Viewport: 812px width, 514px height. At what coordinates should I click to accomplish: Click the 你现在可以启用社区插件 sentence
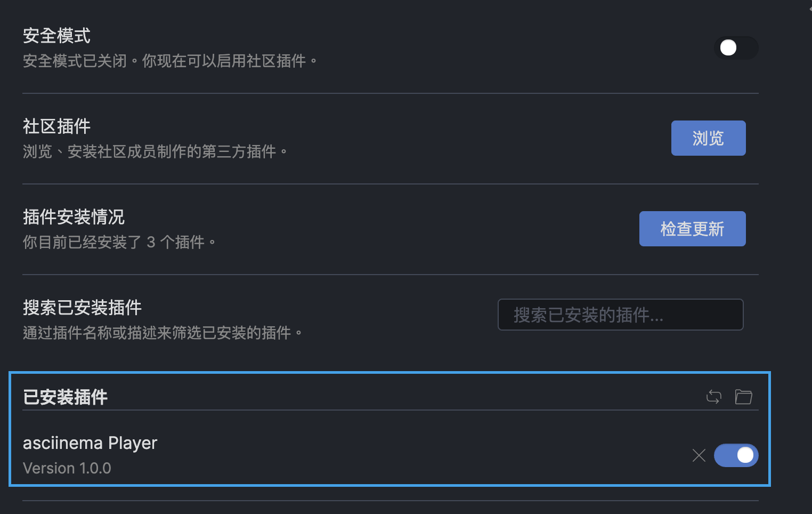point(224,61)
